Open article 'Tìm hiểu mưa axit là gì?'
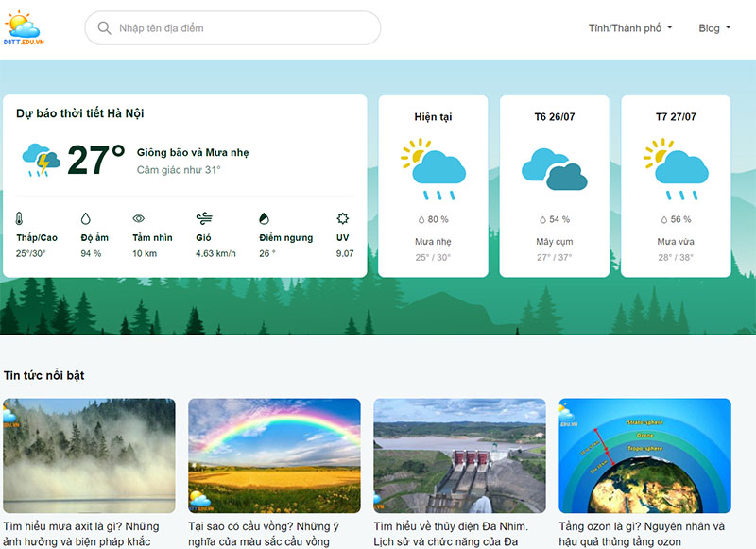Screen dimensions: 756x549 tap(81, 534)
